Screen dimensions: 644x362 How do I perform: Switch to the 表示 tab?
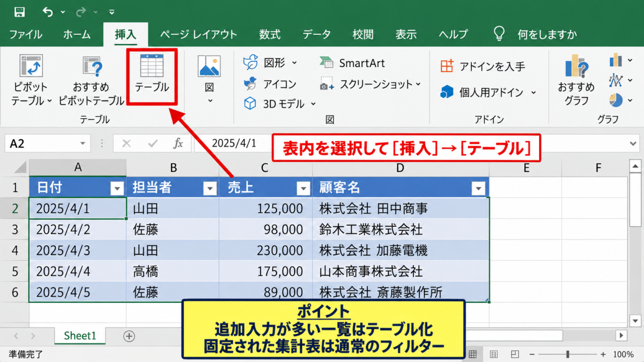tap(406, 34)
